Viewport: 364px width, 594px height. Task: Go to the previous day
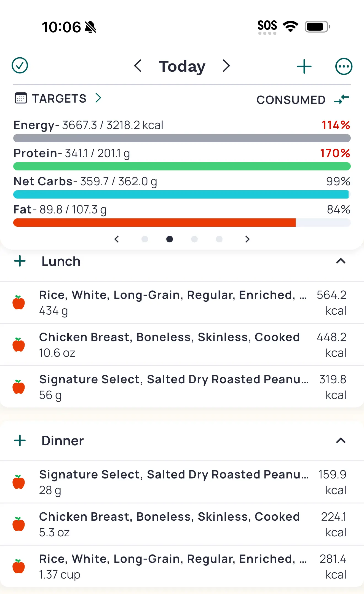coord(138,66)
